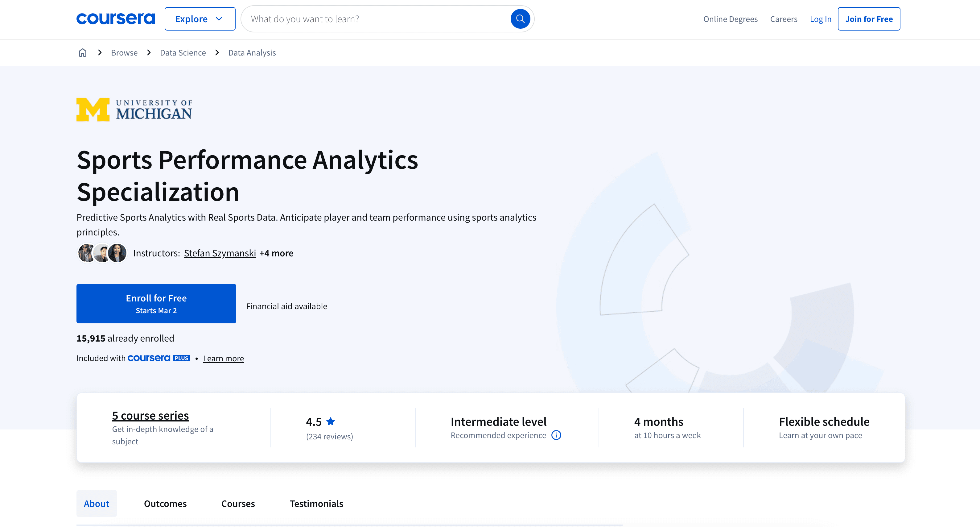980x527 pixels.
Task: Show the +4 more instructors
Action: click(276, 253)
